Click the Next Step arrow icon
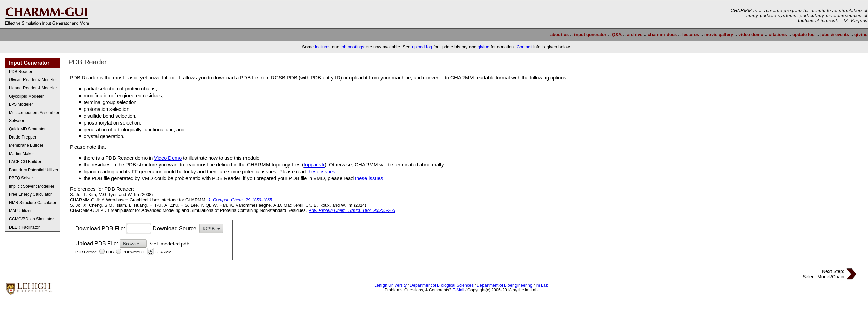This screenshot has height=334, width=868. tap(851, 274)
